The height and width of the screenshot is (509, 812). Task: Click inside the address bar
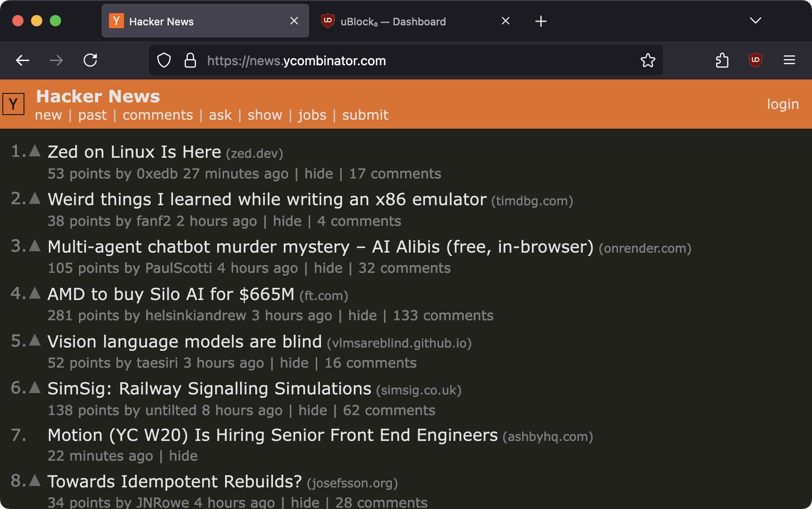coord(423,60)
